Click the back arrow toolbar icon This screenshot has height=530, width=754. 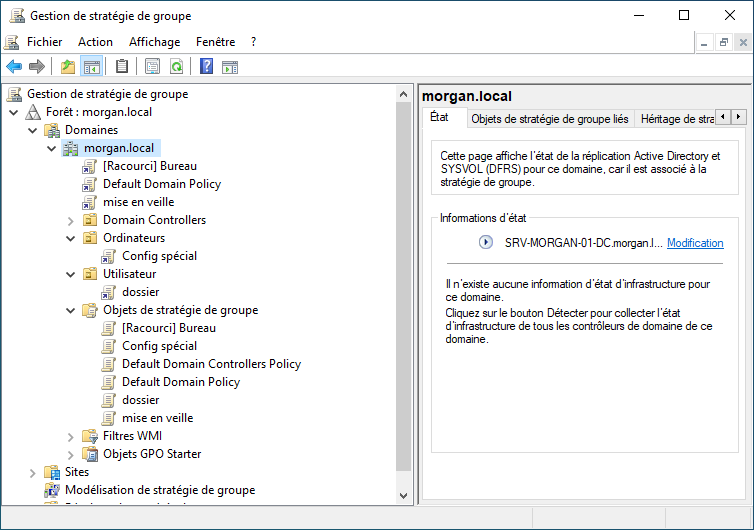coord(14,67)
